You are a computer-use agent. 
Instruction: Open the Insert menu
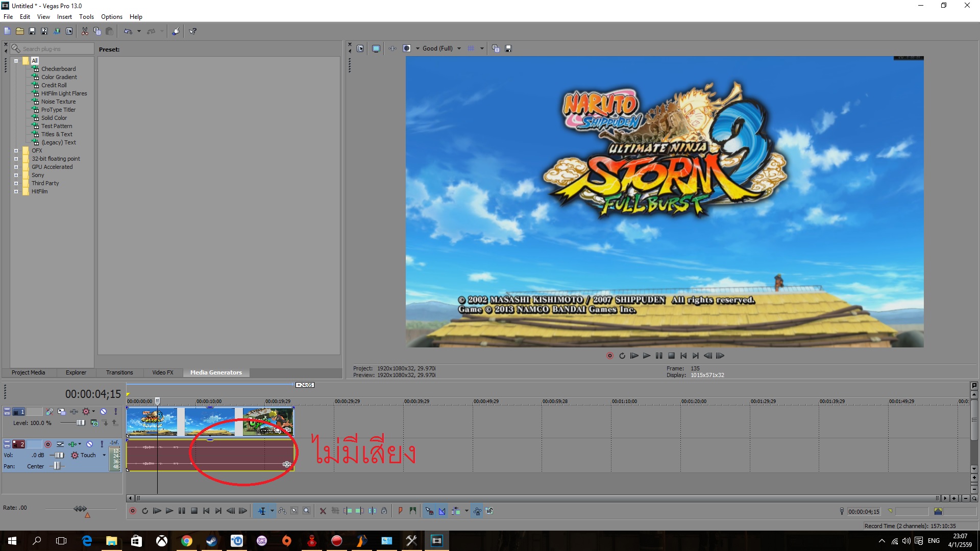64,17
